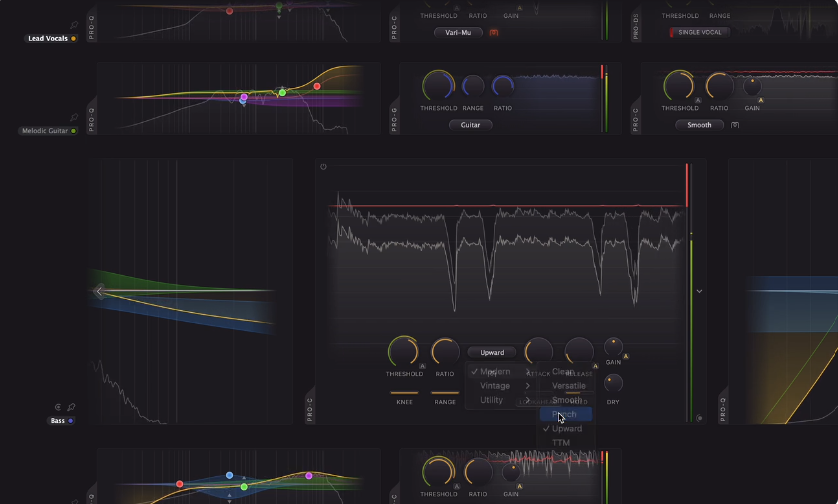Click the sidechain icon next to Vari-Mu
This screenshot has width=838, height=504.
494,32
